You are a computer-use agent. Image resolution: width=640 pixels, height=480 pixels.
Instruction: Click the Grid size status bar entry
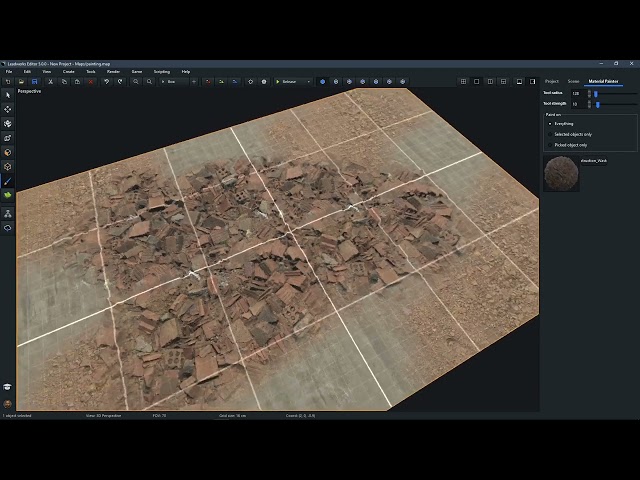point(233,416)
